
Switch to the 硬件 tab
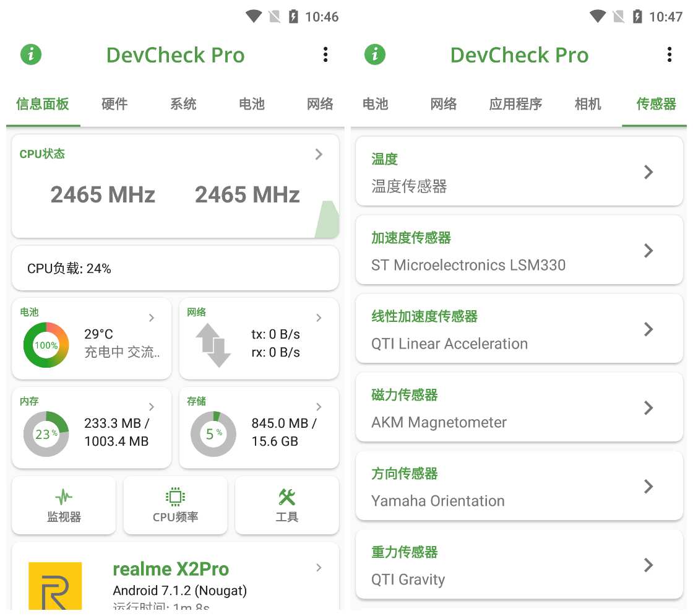tap(114, 104)
